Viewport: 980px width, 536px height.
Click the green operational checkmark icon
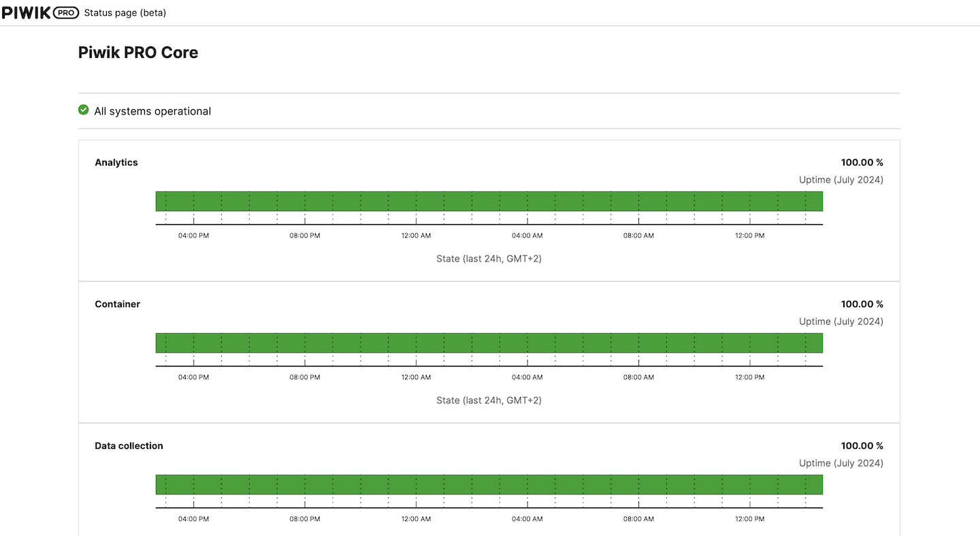pyautogui.click(x=84, y=110)
